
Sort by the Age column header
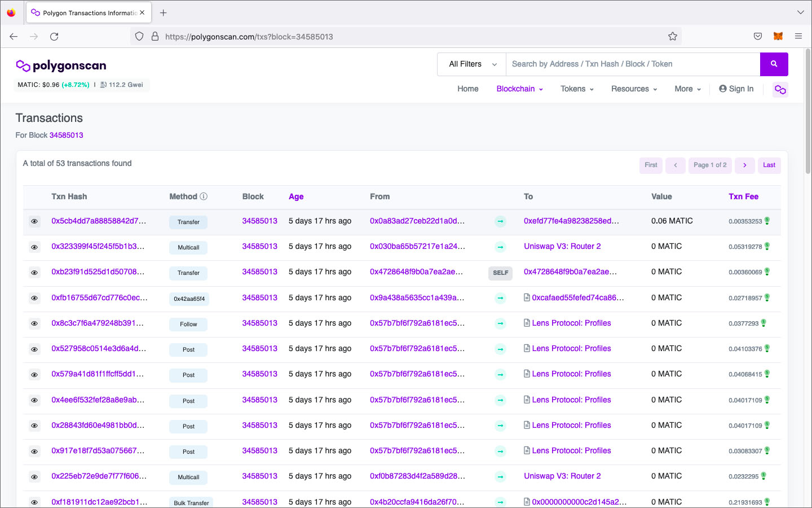296,196
